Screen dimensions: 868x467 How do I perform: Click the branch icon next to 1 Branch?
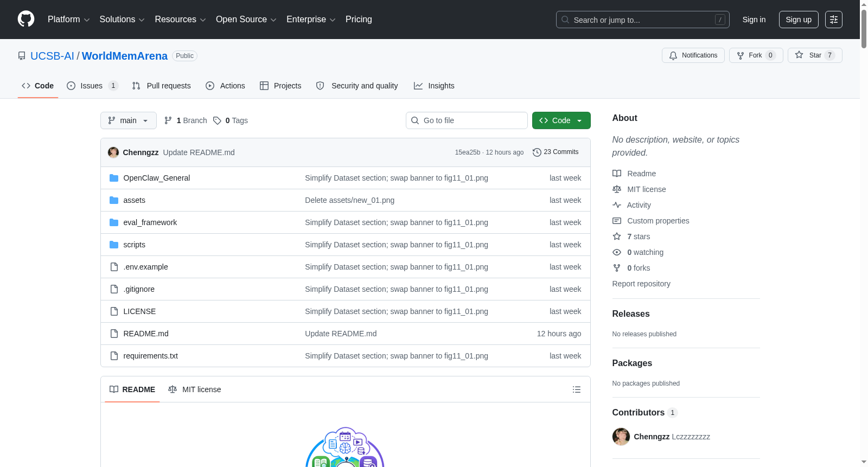point(168,120)
